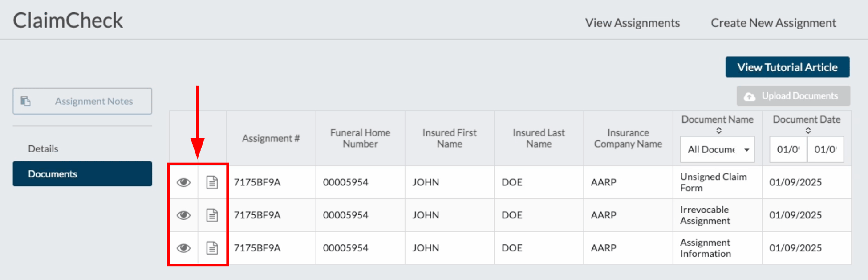Toggle the eye icon on the Assignment Information row
The image size is (868, 280).
(x=183, y=247)
